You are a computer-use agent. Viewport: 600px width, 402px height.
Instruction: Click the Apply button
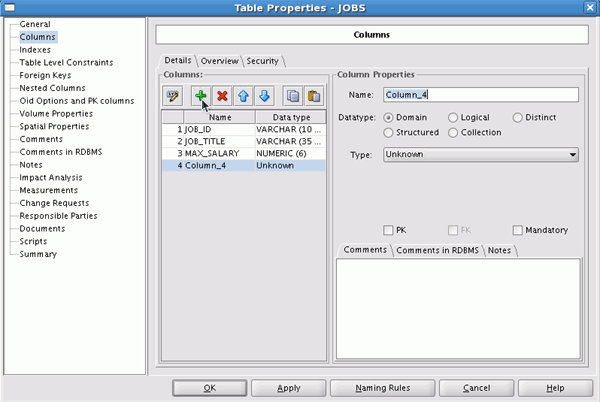click(x=289, y=388)
